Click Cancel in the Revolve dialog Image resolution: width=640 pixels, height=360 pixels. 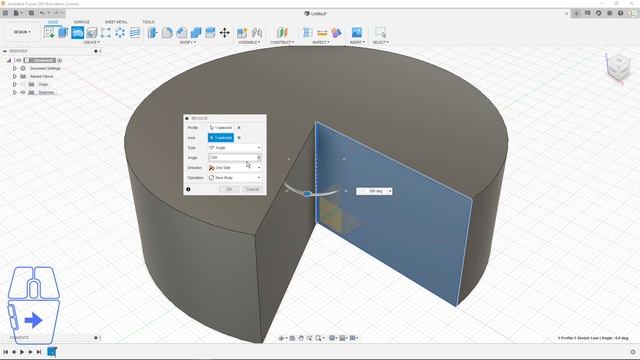[252, 189]
